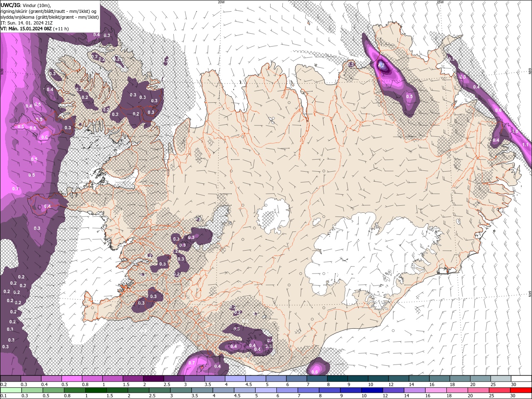Click the 'UWC/IG' title text
Screen dimensions: 532x399
click(10, 5)
